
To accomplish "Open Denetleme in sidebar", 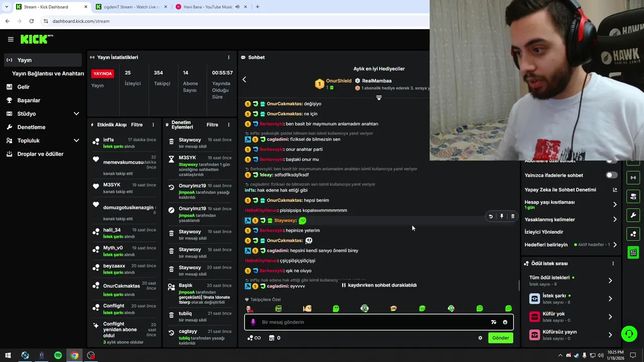I will (x=42, y=127).
